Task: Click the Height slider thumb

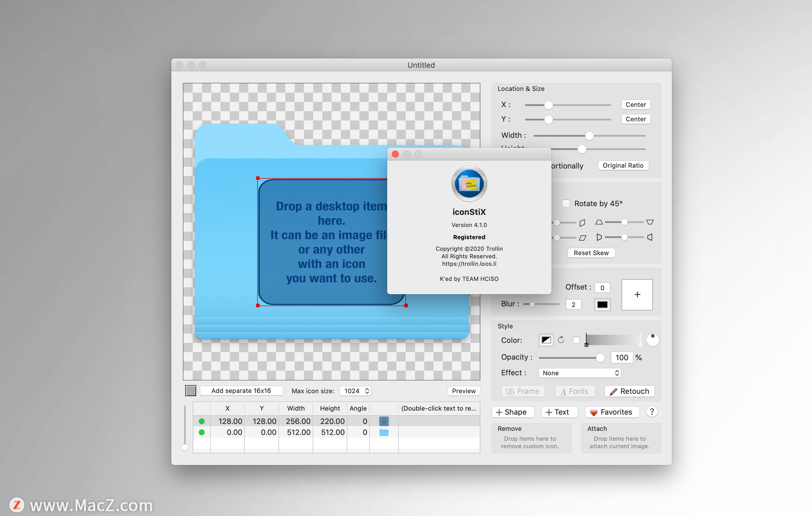Action: [582, 149]
